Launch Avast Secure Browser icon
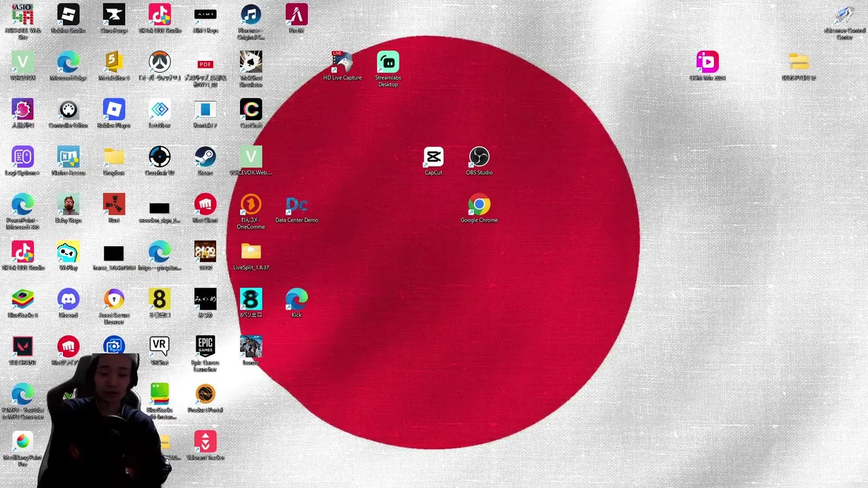Screen dimensions: 868x488 coord(114,300)
